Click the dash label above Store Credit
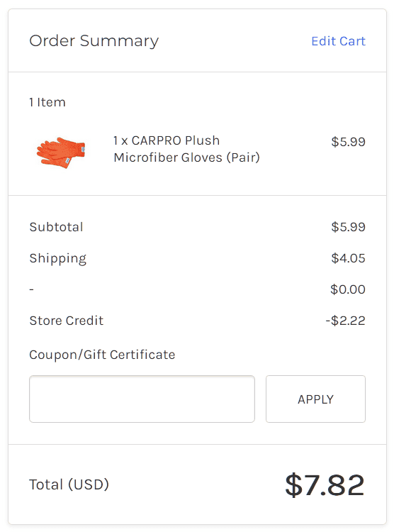Image resolution: width=394 pixels, height=532 pixels. coord(31,289)
